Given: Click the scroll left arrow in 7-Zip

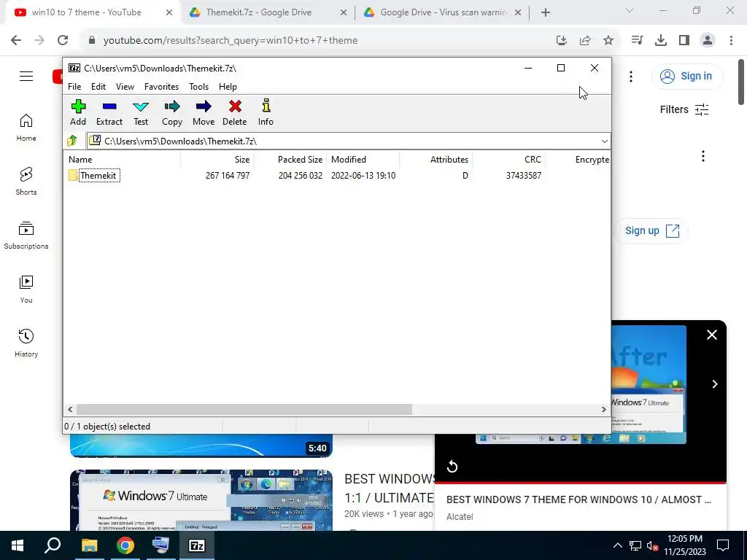Looking at the screenshot, I should pos(71,410).
